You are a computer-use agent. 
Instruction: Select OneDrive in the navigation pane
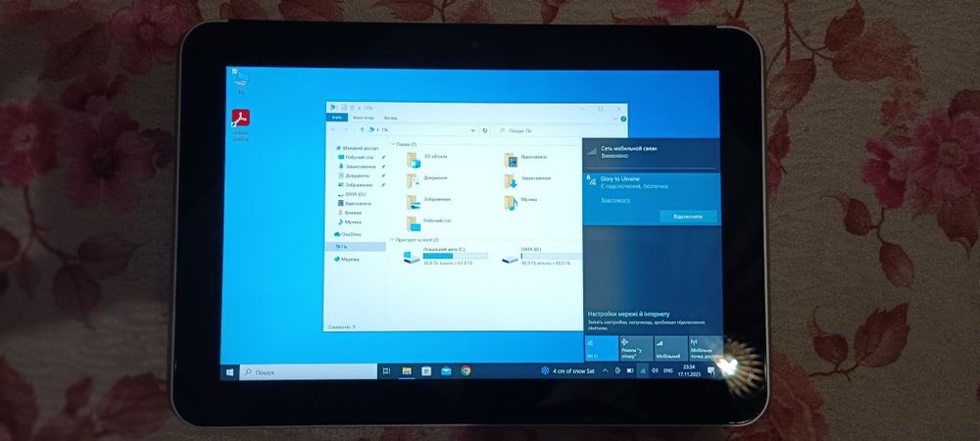tap(348, 234)
